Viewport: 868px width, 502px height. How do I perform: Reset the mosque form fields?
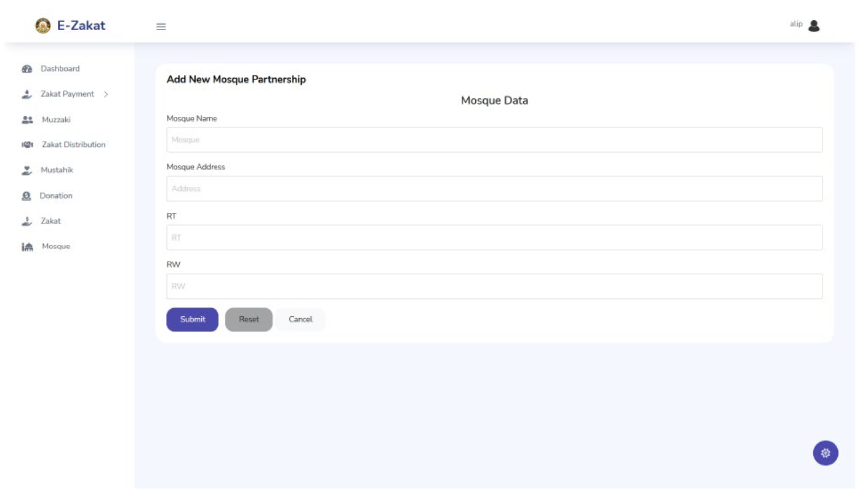249,319
